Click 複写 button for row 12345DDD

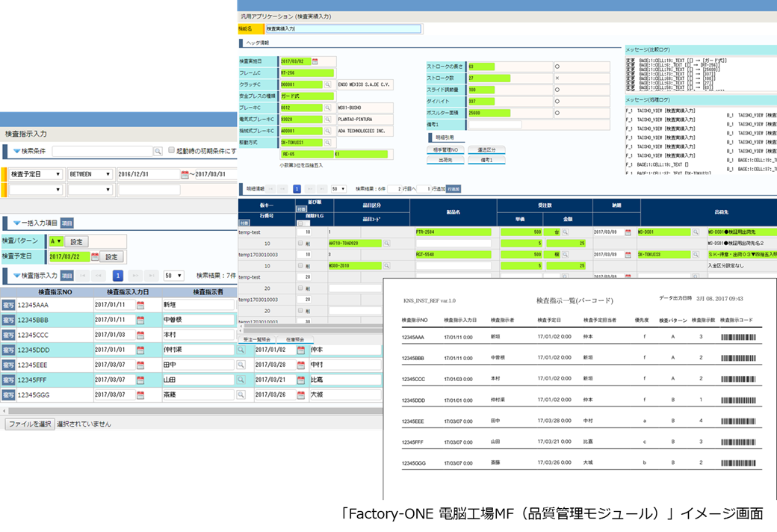coord(8,350)
